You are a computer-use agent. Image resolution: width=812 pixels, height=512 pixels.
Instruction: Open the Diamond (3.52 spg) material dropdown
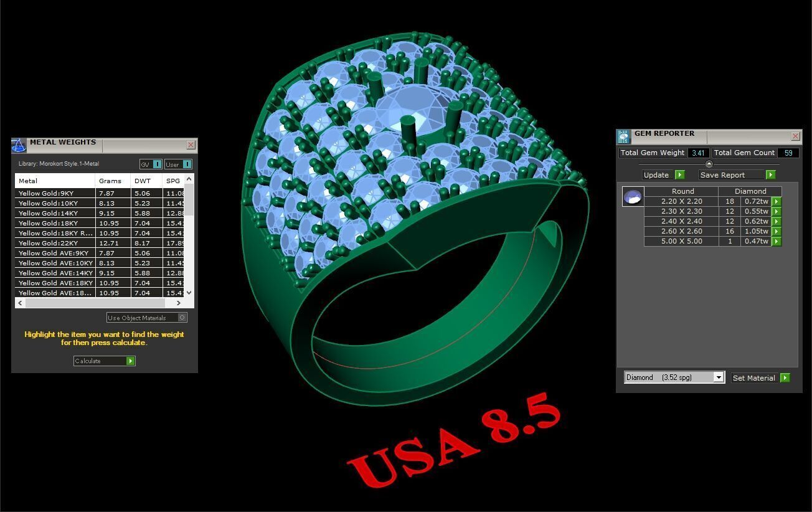tap(718, 377)
